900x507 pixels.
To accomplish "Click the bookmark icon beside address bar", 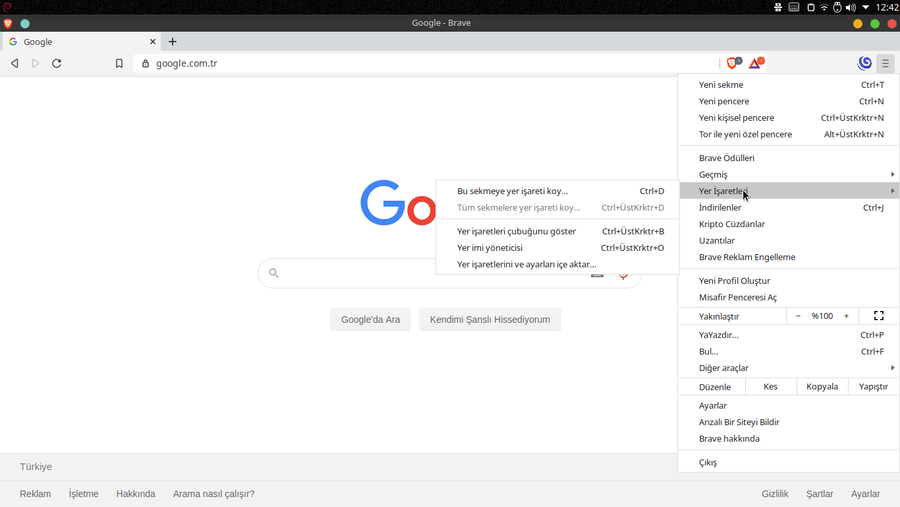I will click(x=119, y=63).
